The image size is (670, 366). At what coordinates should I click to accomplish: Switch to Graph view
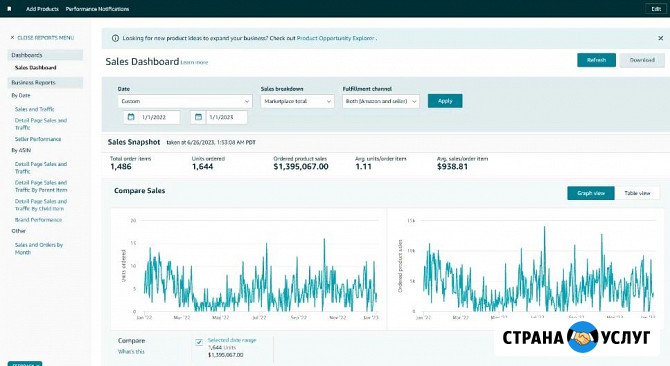[x=591, y=193]
